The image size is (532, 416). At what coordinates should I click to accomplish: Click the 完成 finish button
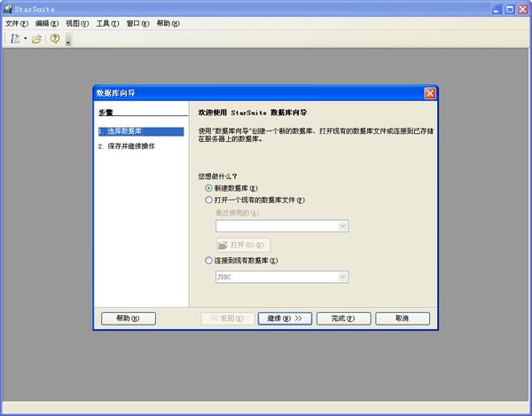point(343,318)
